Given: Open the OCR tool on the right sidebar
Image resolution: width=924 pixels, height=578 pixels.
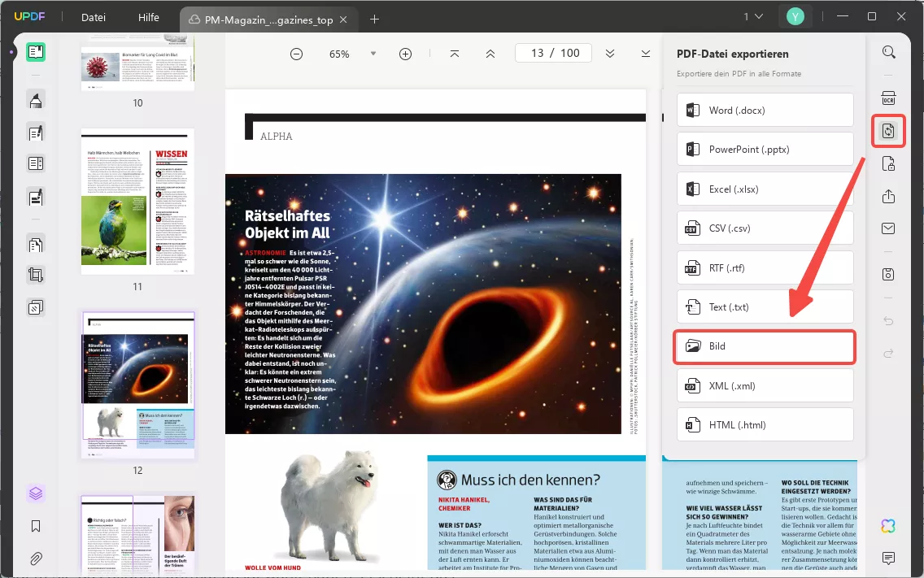Looking at the screenshot, I should click(x=888, y=98).
